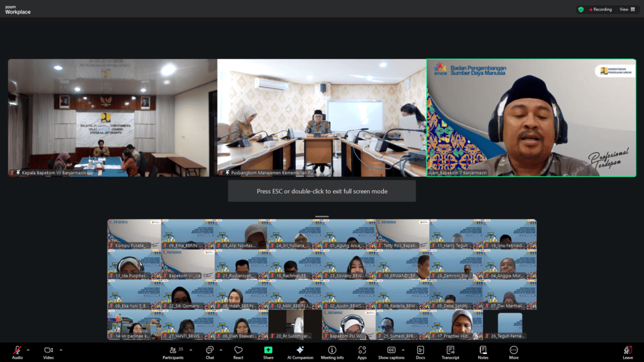Expand the caret next to Participants
The width and height of the screenshot is (644, 362).
pyautogui.click(x=191, y=349)
